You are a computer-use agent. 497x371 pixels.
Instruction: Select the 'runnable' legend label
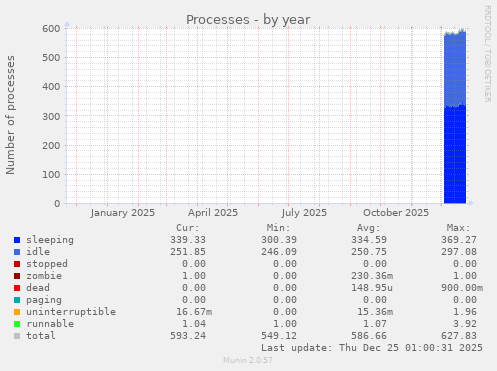click(50, 324)
